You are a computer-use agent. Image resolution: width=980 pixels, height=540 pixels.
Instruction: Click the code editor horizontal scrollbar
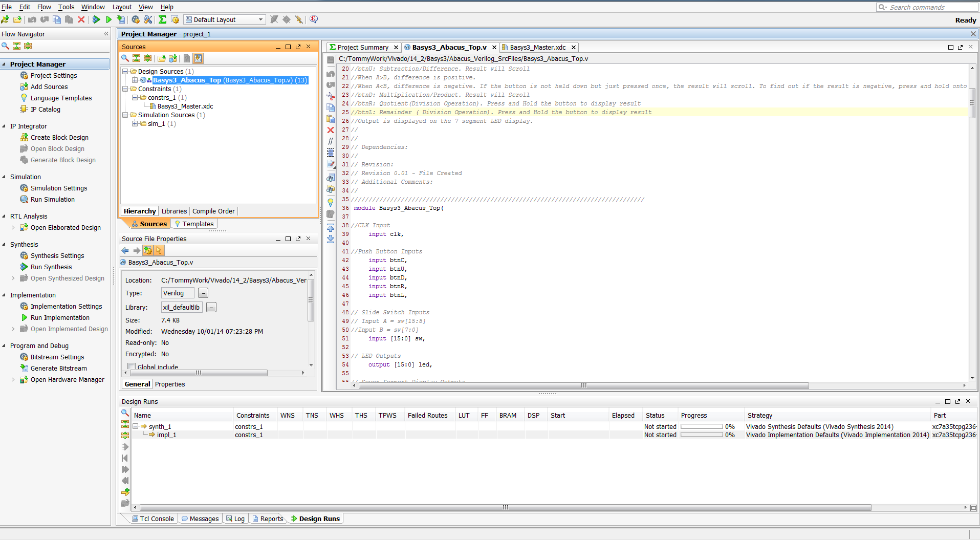click(584, 386)
